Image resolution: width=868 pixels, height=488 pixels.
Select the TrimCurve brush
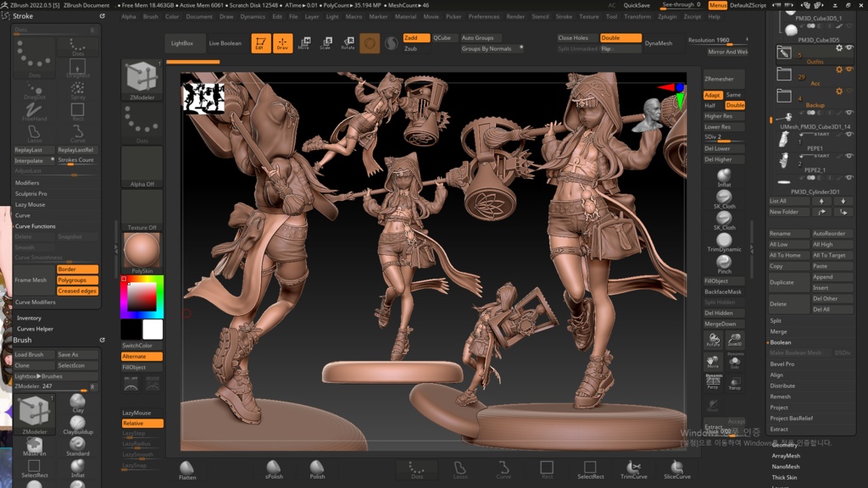click(x=633, y=469)
